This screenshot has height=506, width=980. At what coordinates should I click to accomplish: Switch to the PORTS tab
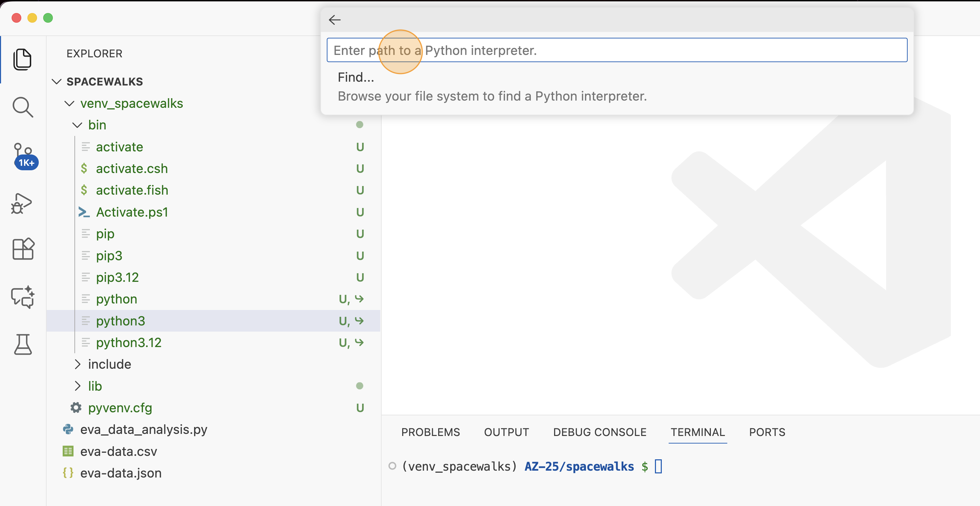point(767,432)
